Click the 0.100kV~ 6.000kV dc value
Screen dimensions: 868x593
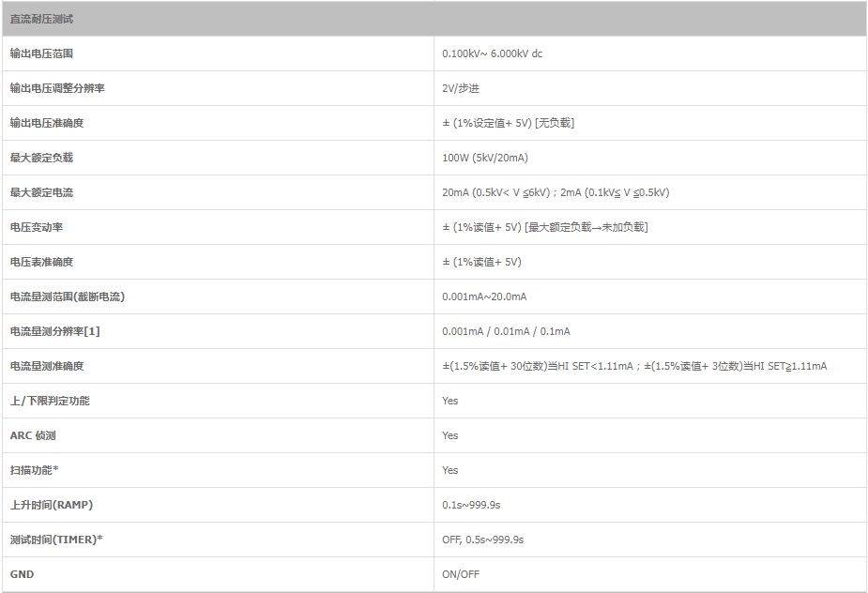click(x=492, y=53)
